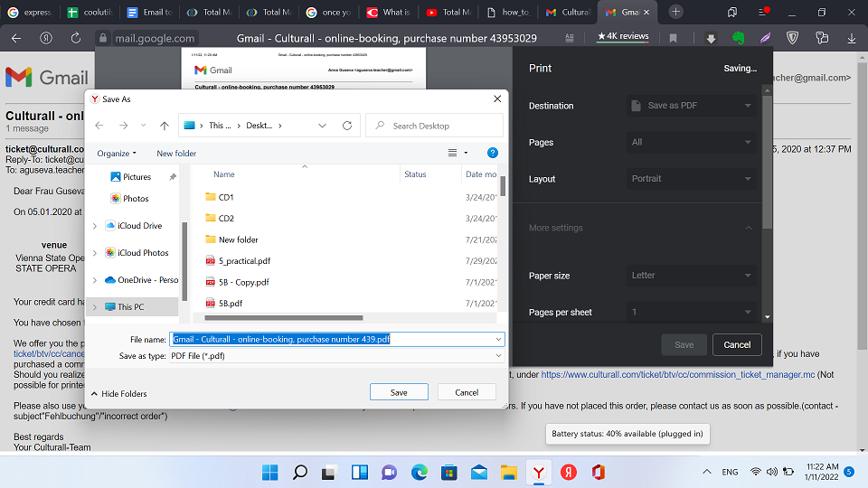Collapse the pane with Hide Folders
Image resolution: width=868 pixels, height=488 pixels.
coord(118,394)
